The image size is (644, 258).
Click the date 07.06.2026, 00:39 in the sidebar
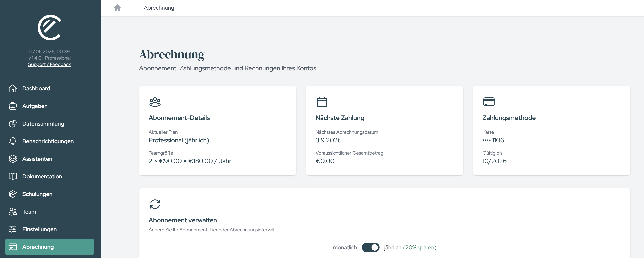point(50,51)
